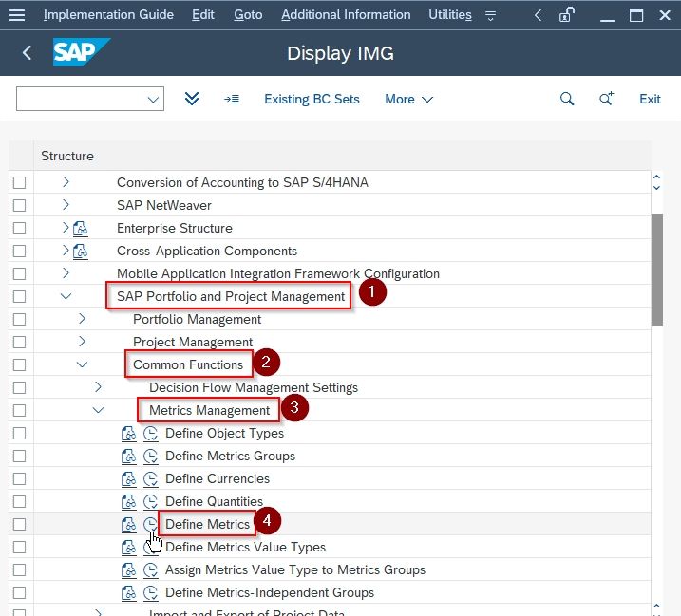
Task: Click the left chevron in title bar
Action: [538, 15]
